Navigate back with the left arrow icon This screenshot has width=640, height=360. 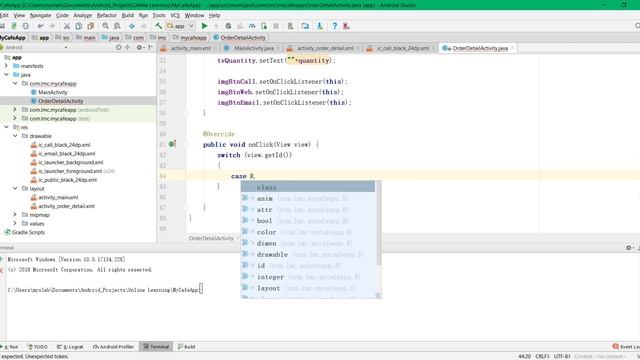click(x=132, y=26)
